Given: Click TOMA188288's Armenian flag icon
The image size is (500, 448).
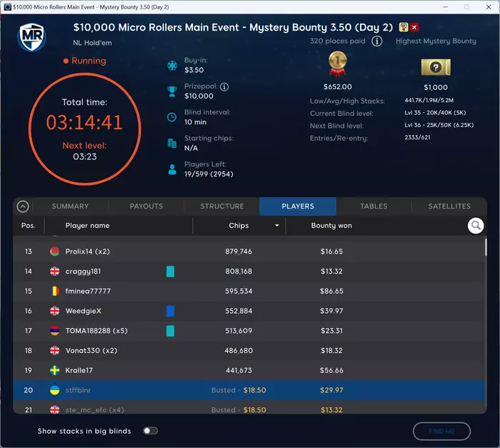Looking at the screenshot, I should point(55,331).
